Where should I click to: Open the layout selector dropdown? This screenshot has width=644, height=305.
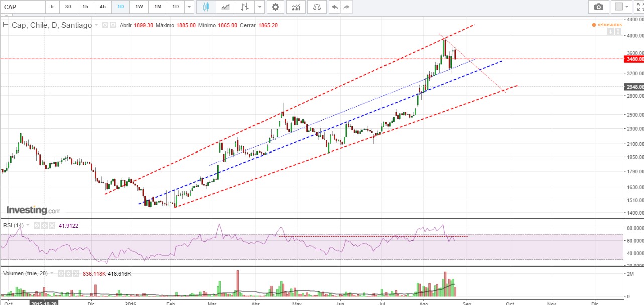pos(623,7)
